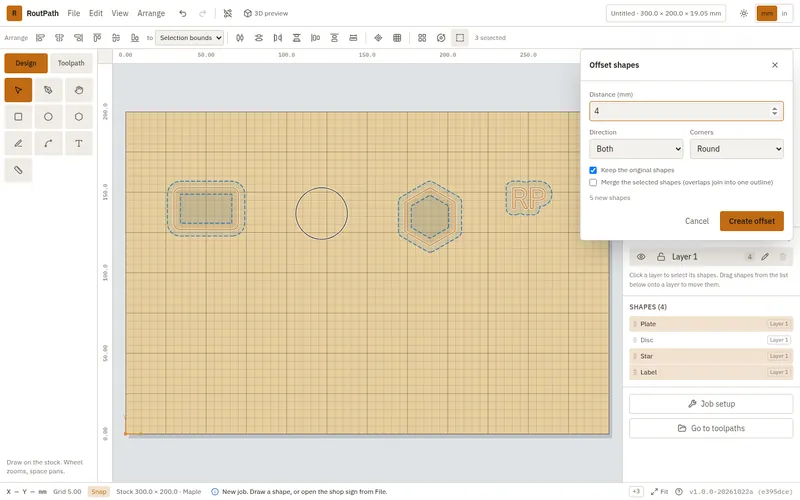The width and height of the screenshot is (800, 500).
Task: Click the Untitled stock size title field
Action: 666,13
